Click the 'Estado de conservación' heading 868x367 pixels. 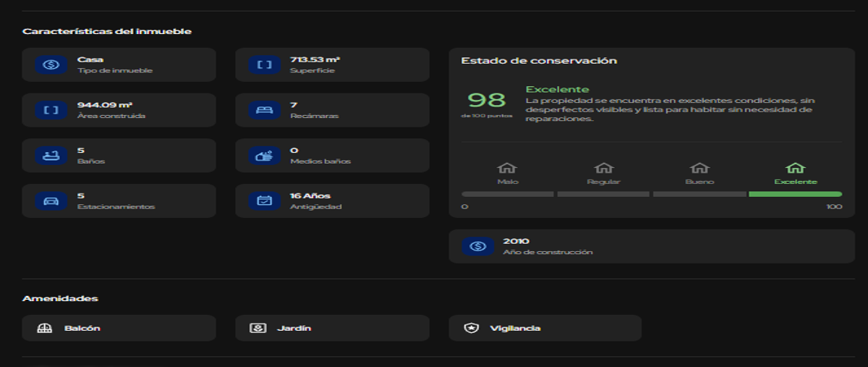point(539,61)
